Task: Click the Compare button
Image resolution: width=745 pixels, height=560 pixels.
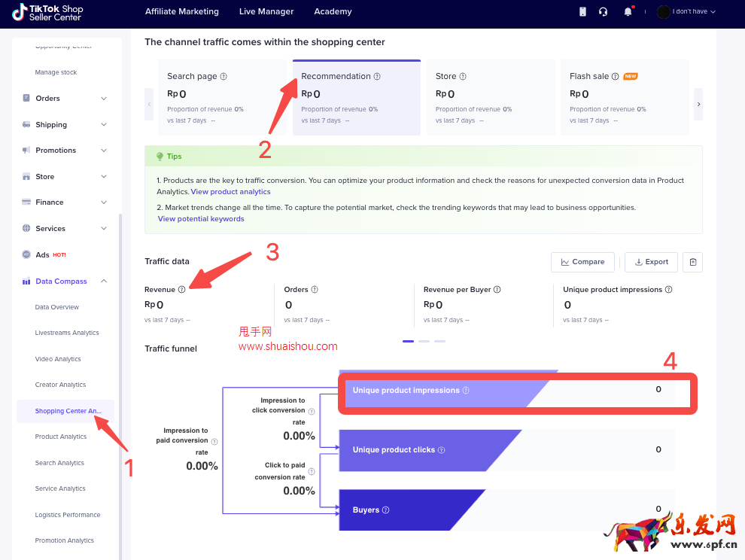Action: (582, 262)
